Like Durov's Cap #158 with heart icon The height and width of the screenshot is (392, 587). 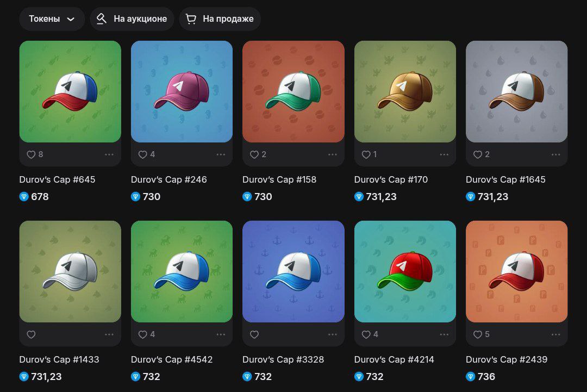click(x=254, y=154)
